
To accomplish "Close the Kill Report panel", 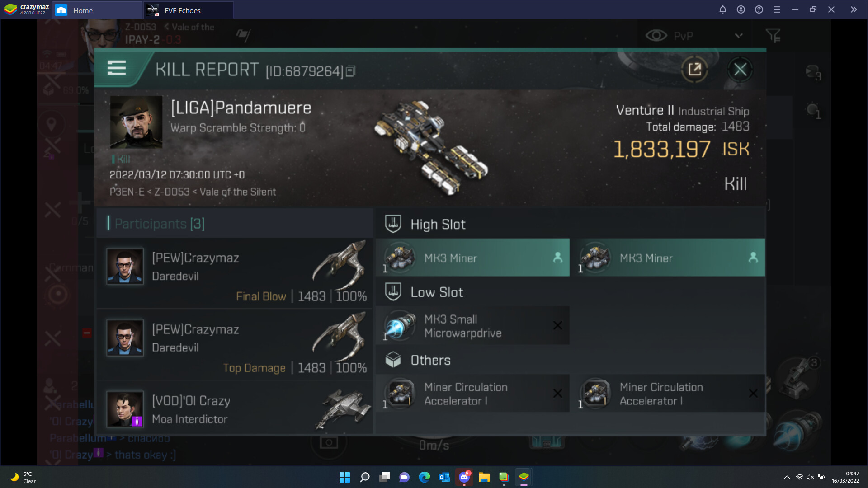I will (x=740, y=70).
